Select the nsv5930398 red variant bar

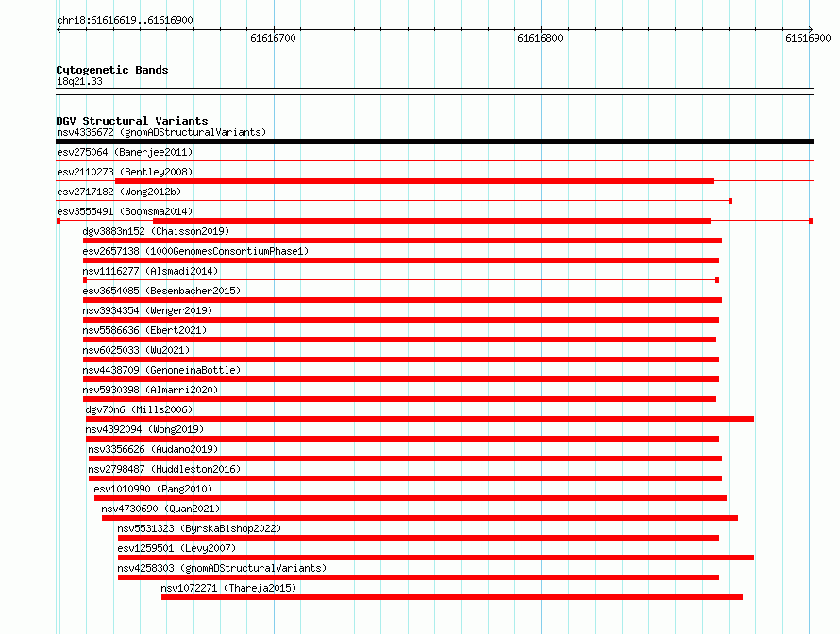click(399, 399)
